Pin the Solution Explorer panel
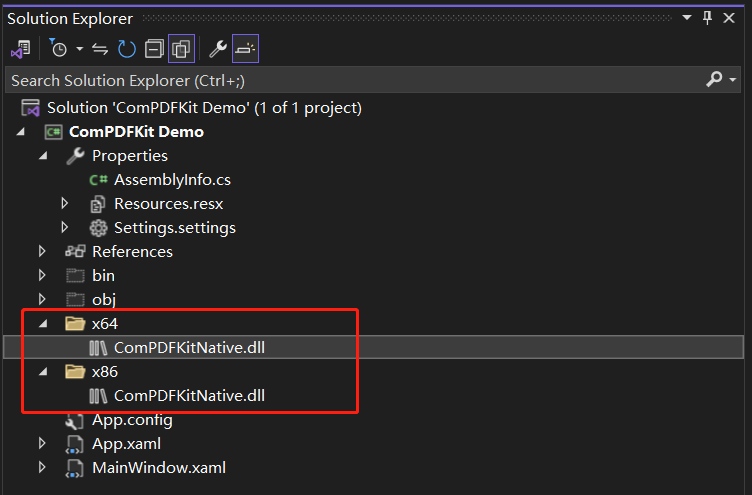752x495 pixels. pos(707,18)
